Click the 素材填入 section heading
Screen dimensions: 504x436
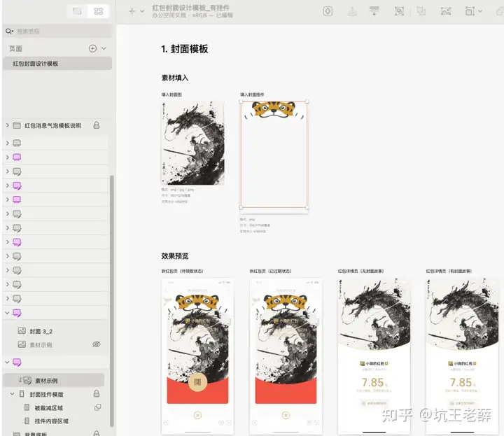pos(174,78)
